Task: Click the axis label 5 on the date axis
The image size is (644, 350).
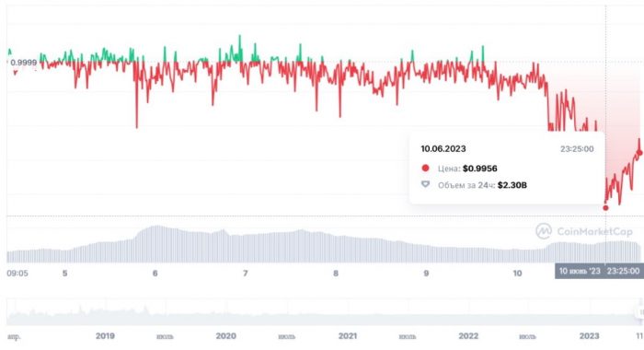Action: 64,273
